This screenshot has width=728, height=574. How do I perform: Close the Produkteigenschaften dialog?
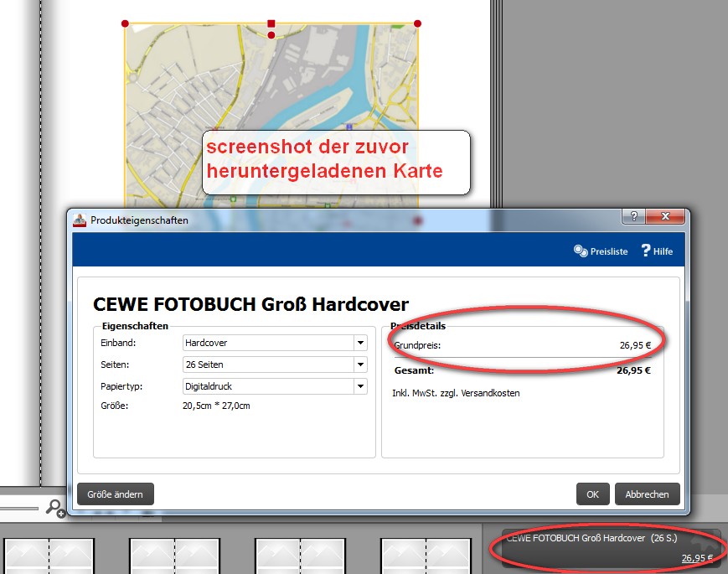pyautogui.click(x=665, y=216)
